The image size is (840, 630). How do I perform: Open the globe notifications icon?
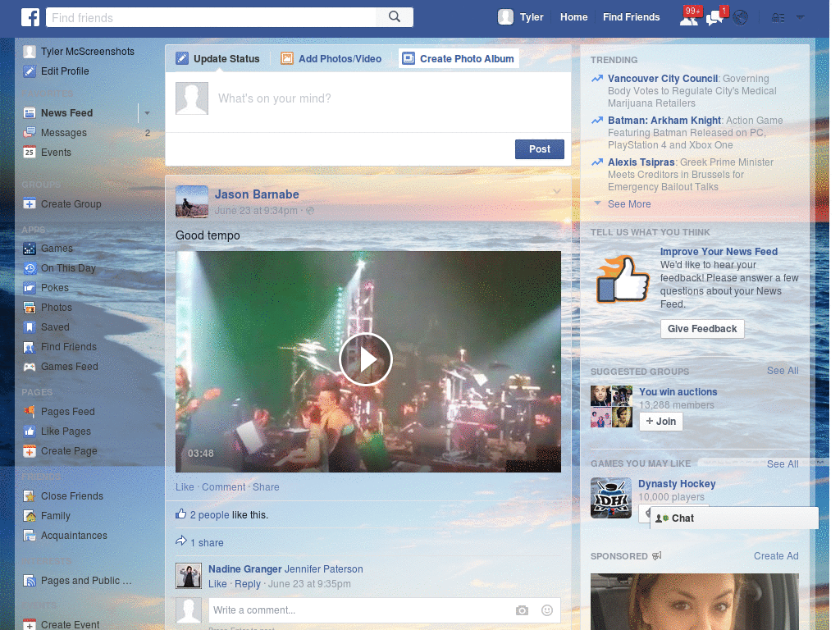[x=741, y=17]
